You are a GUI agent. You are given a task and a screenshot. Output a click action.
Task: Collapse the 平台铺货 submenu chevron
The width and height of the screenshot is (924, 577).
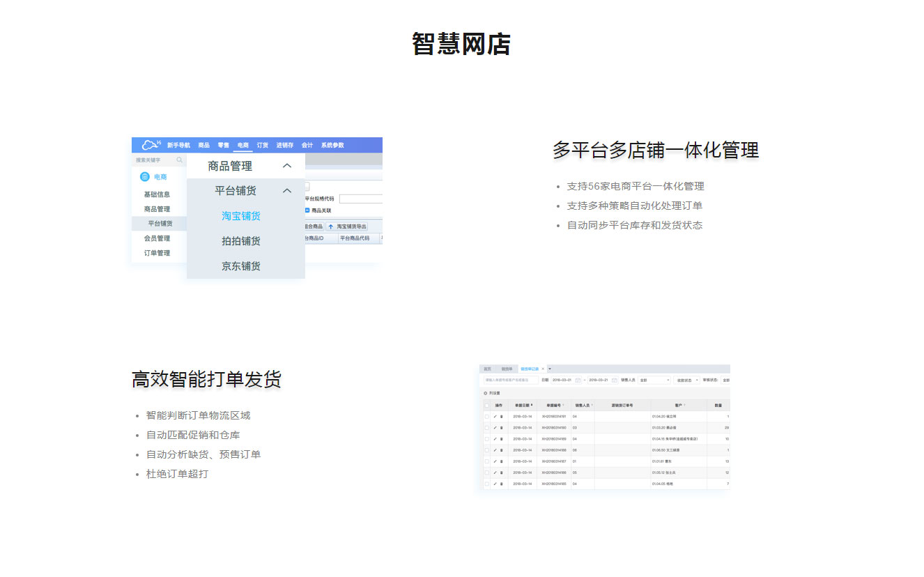(x=286, y=191)
